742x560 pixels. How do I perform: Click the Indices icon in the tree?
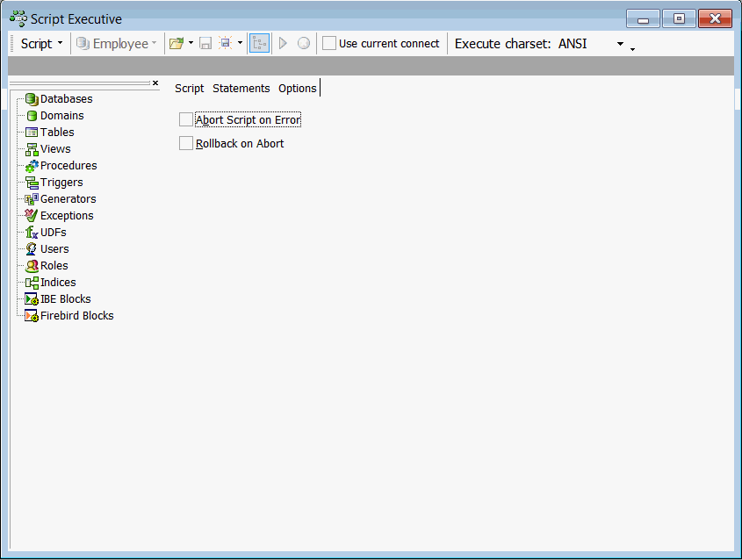(32, 283)
